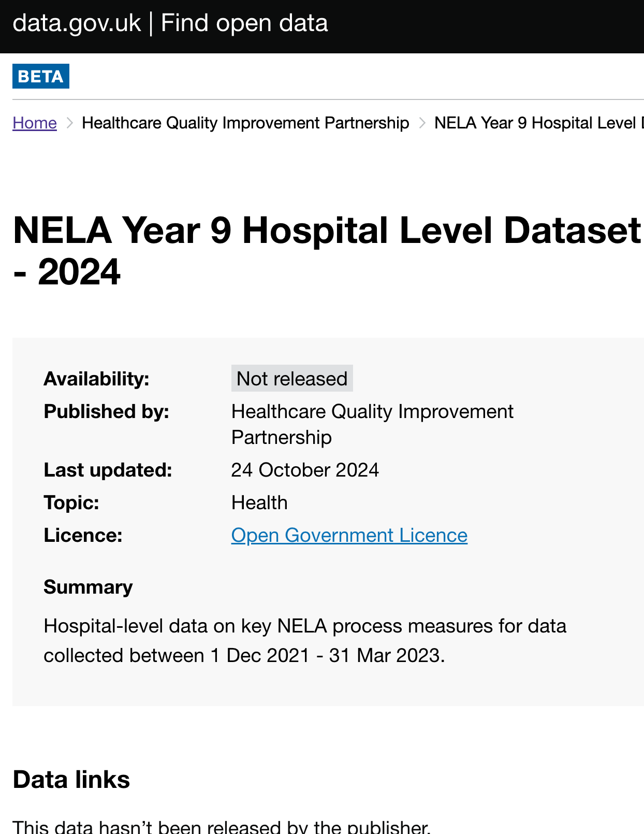644x834 pixels.
Task: Click the Data links heading
Action: point(71,780)
